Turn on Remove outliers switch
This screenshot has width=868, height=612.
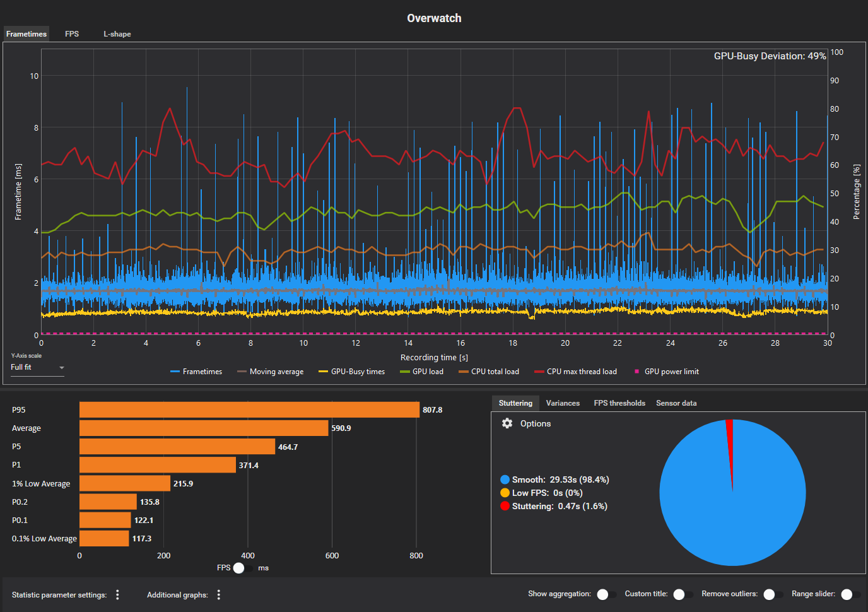(x=773, y=594)
